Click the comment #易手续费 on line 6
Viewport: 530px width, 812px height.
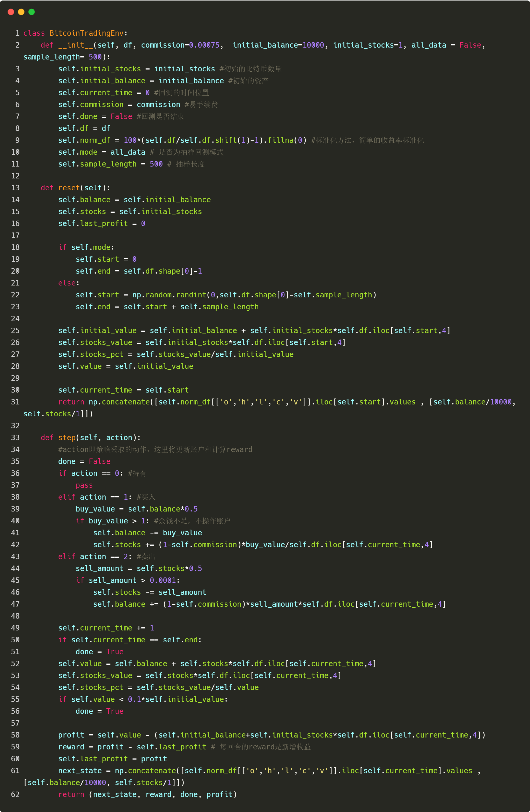[x=201, y=105]
